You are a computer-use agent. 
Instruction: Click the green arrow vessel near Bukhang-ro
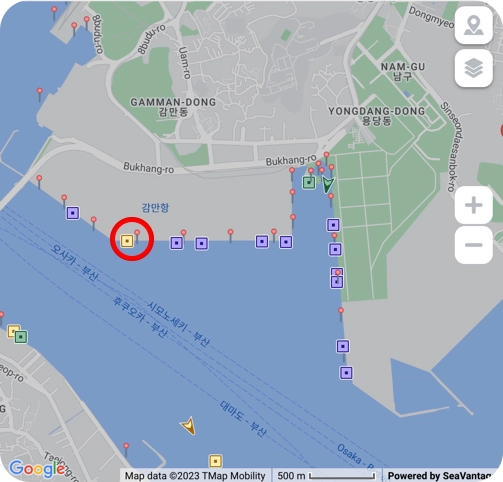click(x=328, y=184)
